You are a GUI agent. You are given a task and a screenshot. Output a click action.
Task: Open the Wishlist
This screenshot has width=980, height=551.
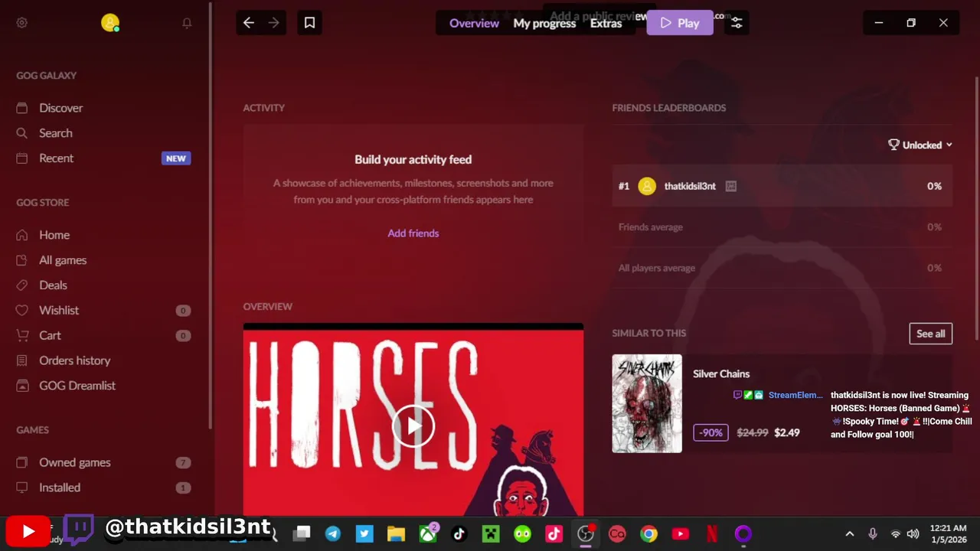tap(58, 311)
